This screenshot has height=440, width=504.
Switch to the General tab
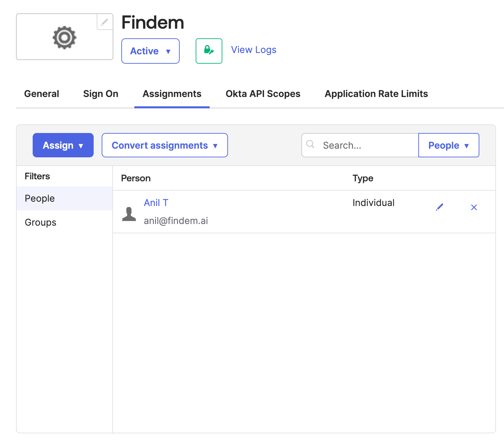tap(42, 94)
